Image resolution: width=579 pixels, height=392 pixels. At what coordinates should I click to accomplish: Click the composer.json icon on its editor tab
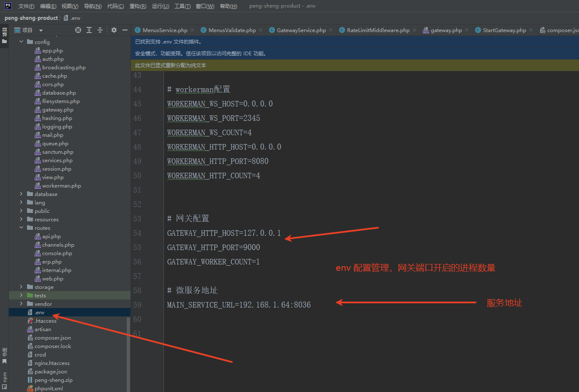[x=543, y=30]
